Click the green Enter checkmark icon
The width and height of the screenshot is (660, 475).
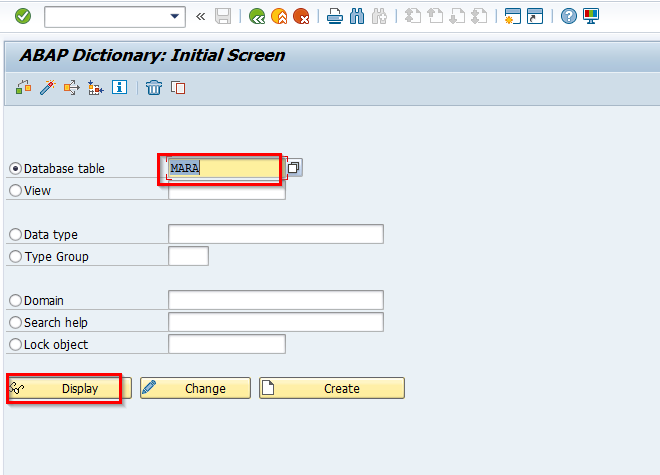[x=23, y=16]
